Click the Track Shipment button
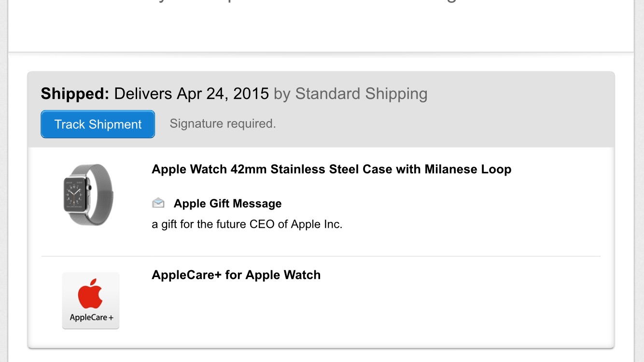The width and height of the screenshot is (644, 362). [x=98, y=124]
